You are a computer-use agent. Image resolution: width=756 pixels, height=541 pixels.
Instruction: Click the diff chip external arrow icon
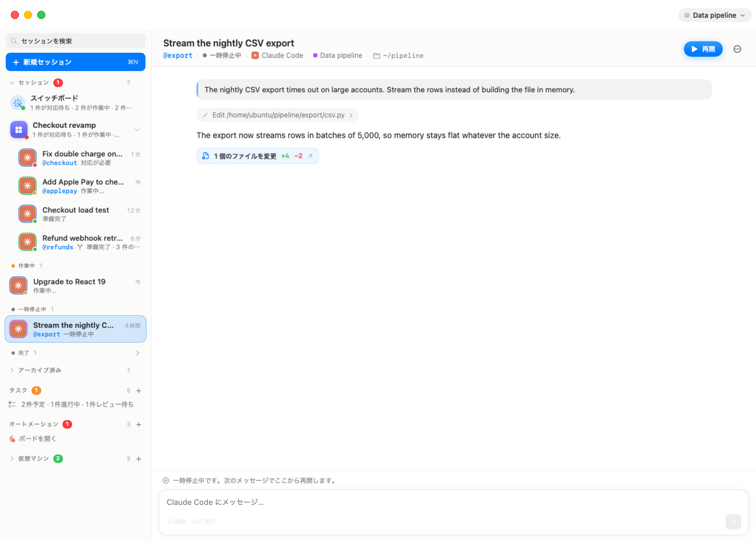point(310,156)
